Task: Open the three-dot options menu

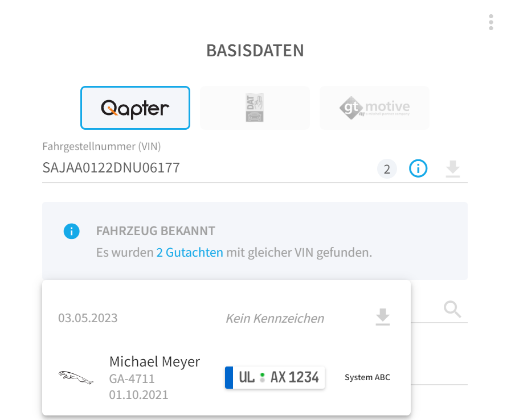Action: tap(491, 22)
